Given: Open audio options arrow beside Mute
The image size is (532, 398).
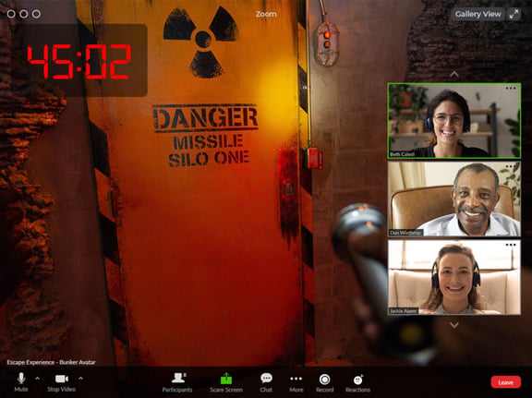Looking at the screenshot, I should click(x=37, y=378).
